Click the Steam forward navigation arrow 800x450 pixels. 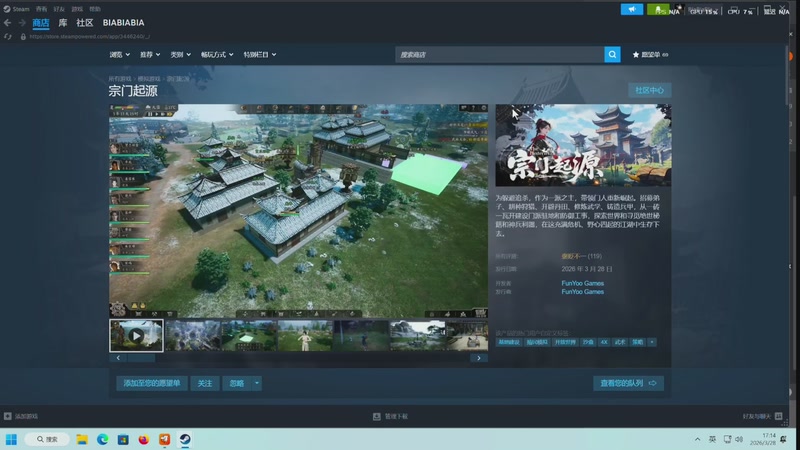click(x=22, y=22)
